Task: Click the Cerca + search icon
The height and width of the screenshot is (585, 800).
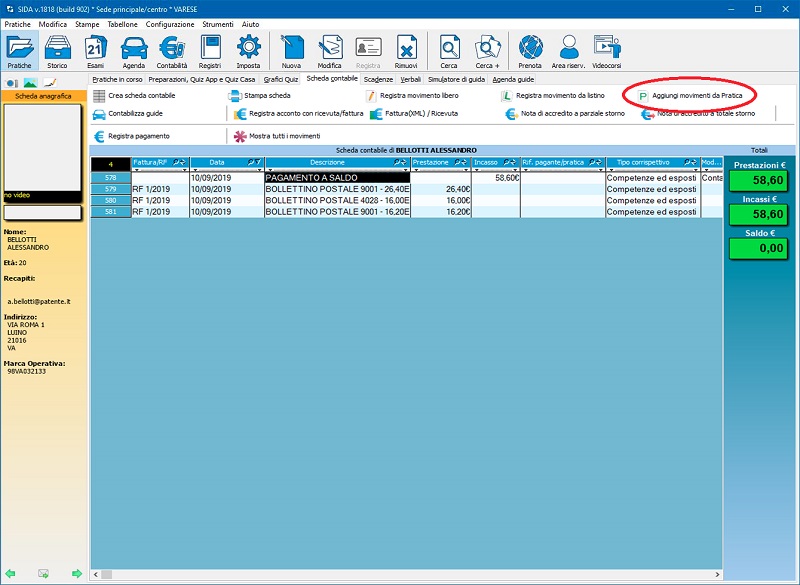Action: click(x=488, y=51)
